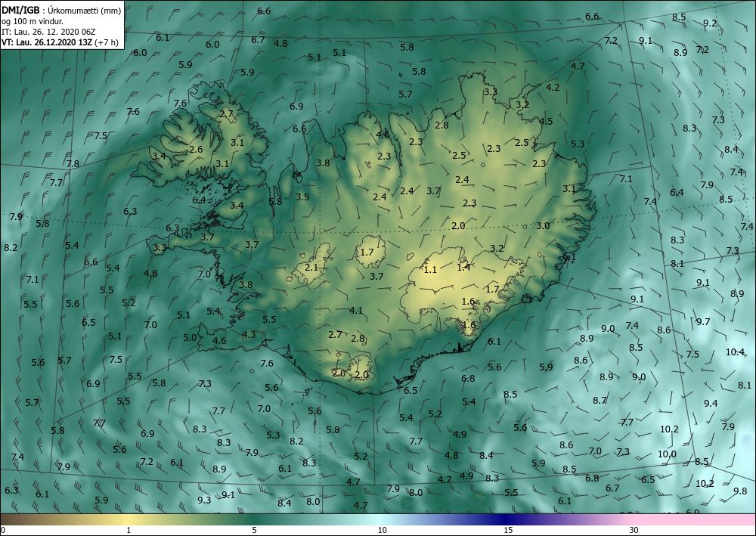Click the '8.7' value on the map

point(600,401)
